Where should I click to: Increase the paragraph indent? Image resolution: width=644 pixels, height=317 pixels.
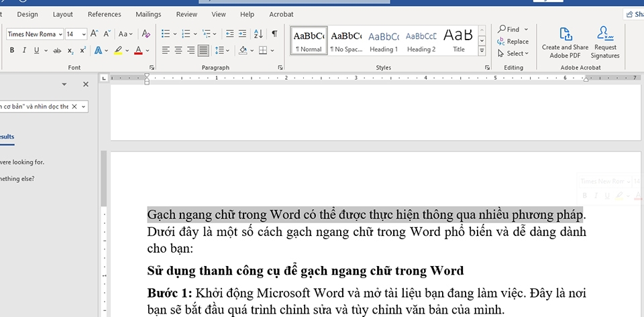tap(243, 34)
